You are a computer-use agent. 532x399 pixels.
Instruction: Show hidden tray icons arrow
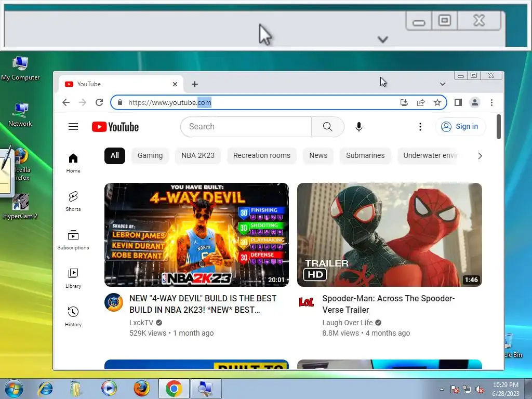442,389
